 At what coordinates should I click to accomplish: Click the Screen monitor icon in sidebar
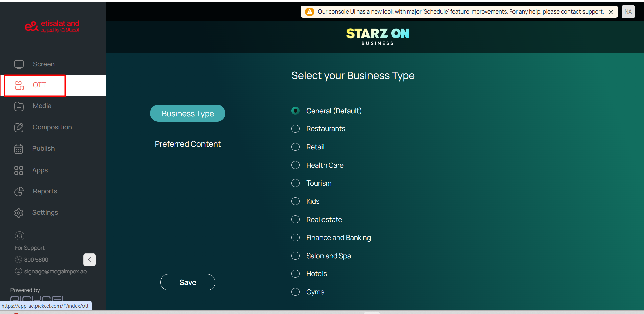tap(19, 64)
